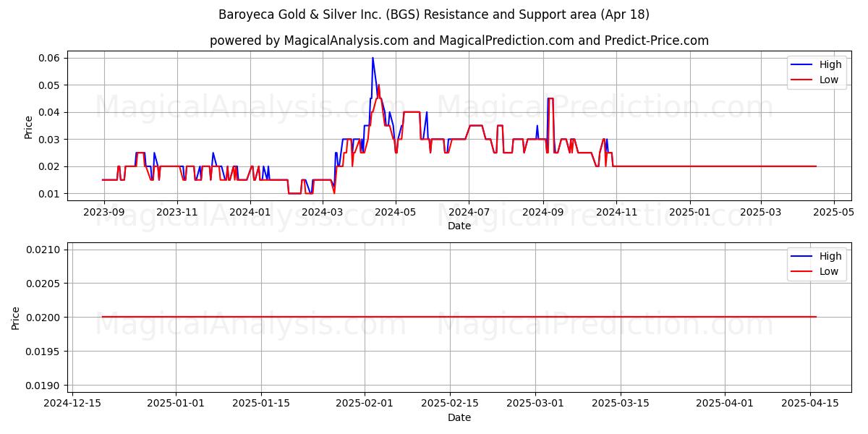Screen dimensions: 868x434
Task: Click the 0.0190 tick label on the bottom chart
Action: point(42,386)
